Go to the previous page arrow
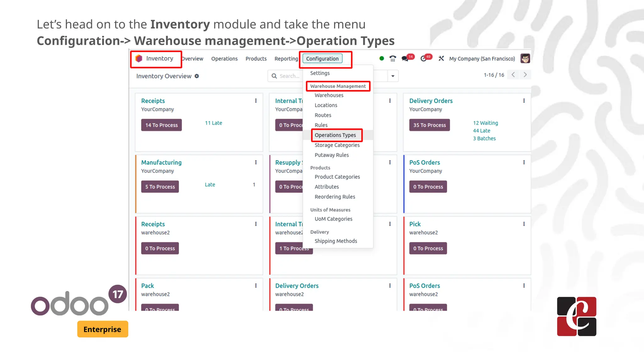644x362 pixels. point(513,75)
